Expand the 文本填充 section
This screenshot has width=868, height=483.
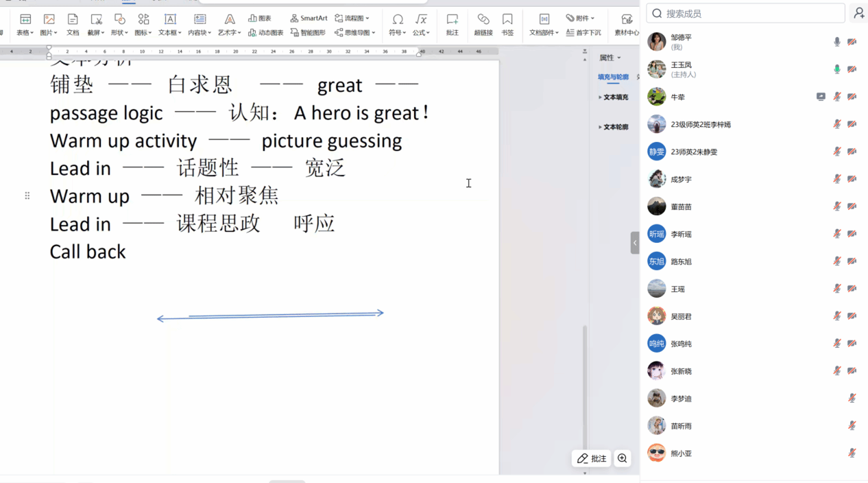tap(614, 97)
